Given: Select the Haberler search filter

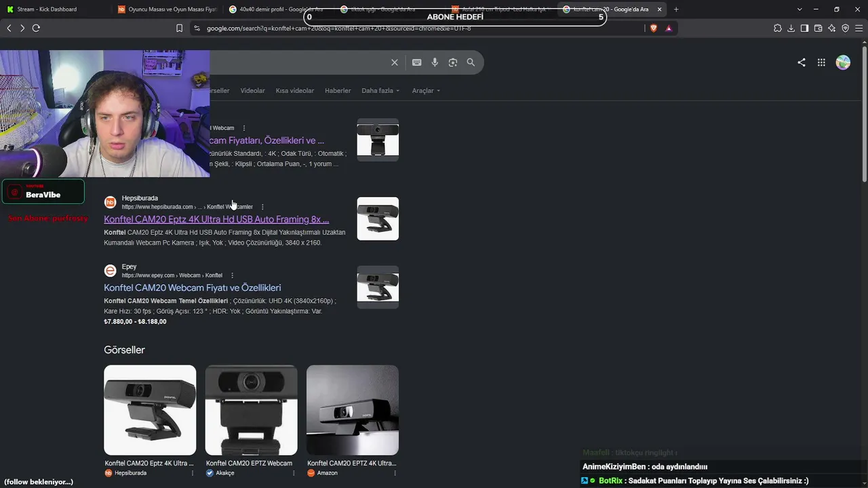Looking at the screenshot, I should coord(338,91).
